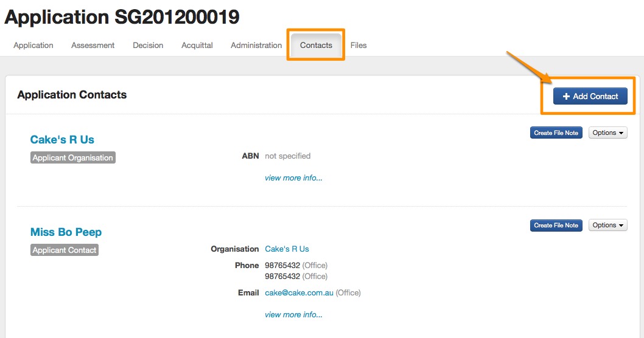Viewport: 644px width, 338px height.
Task: Click the Add Contact button
Action: point(590,96)
